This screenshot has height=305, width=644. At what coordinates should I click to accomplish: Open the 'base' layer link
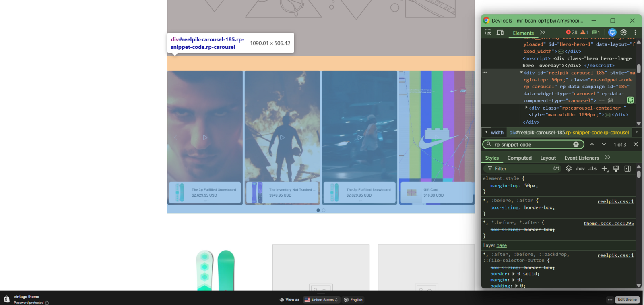pos(502,245)
